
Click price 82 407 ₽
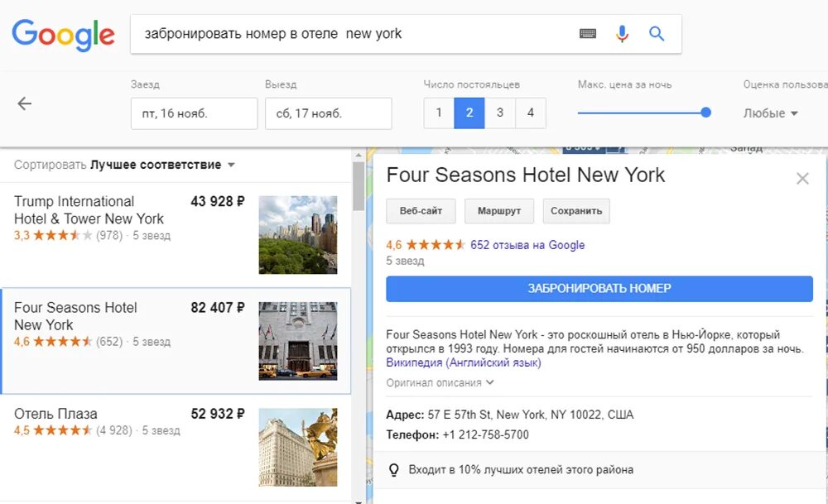[218, 308]
